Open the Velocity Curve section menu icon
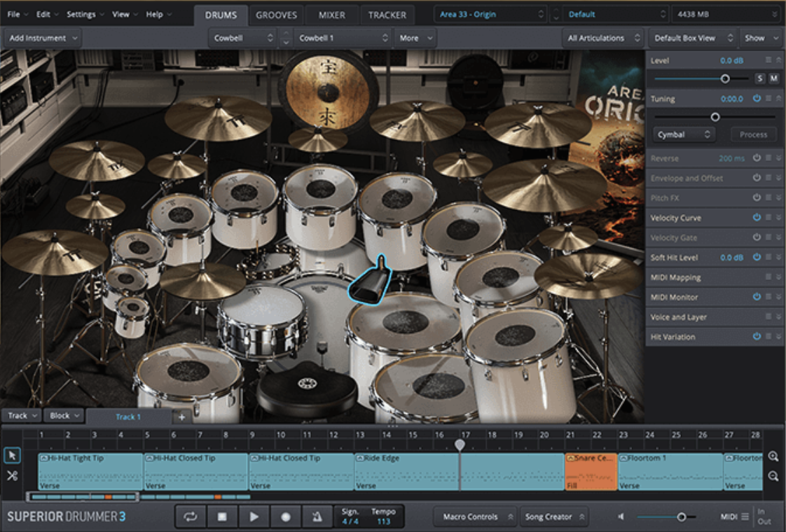Viewport: 786px width, 532px height. pos(768,218)
